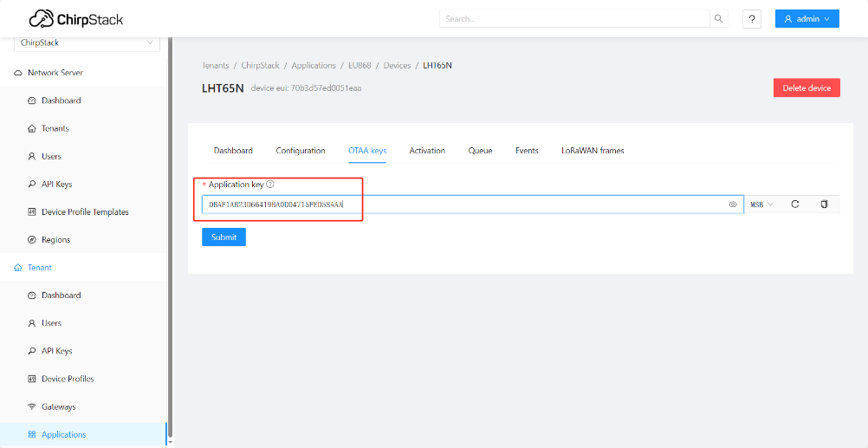Go to Applications breadcrumb link

point(314,65)
